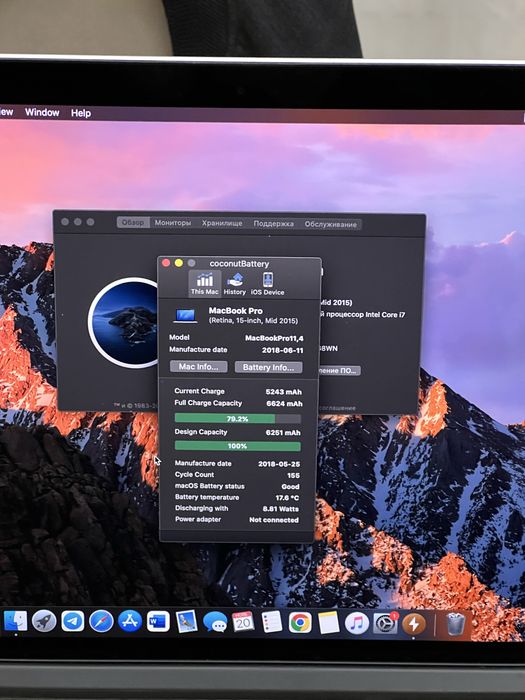Click Current Charge value 5243 mAh

[283, 392]
